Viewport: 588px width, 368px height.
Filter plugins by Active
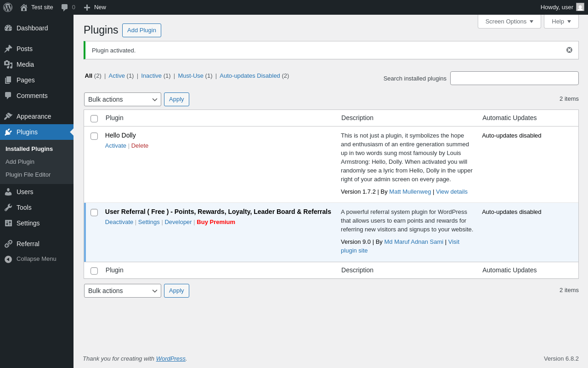pyautogui.click(x=117, y=76)
